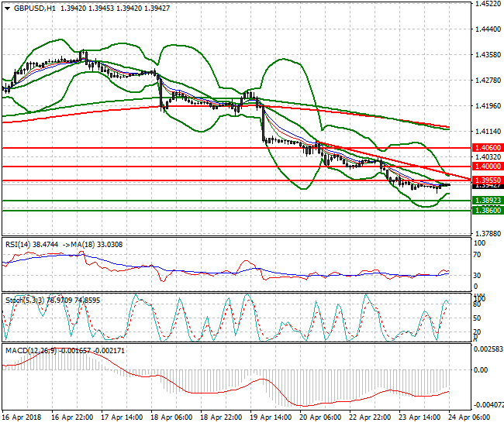Select the 16 Apr 22:00 time axis label
The image size is (504, 426).
tap(72, 417)
